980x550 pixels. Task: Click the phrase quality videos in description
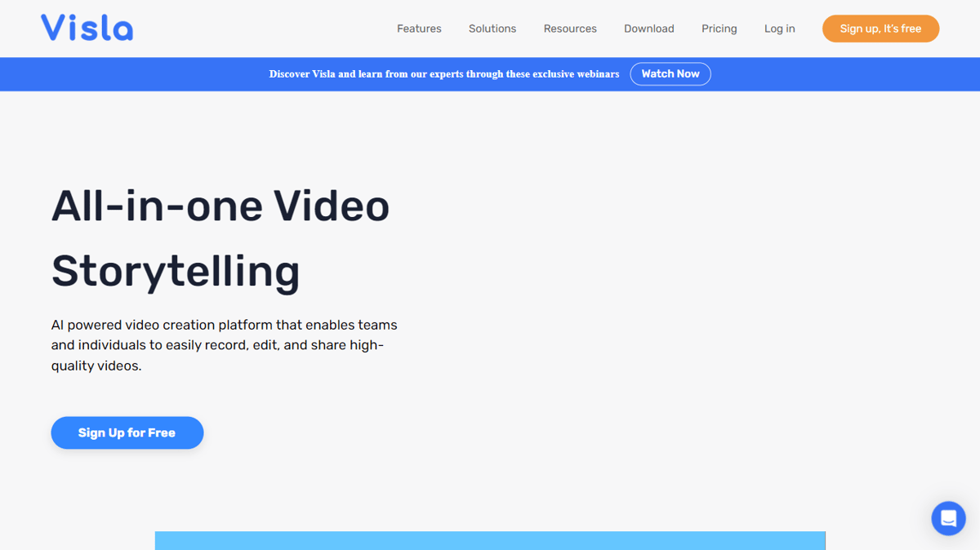tap(96, 366)
